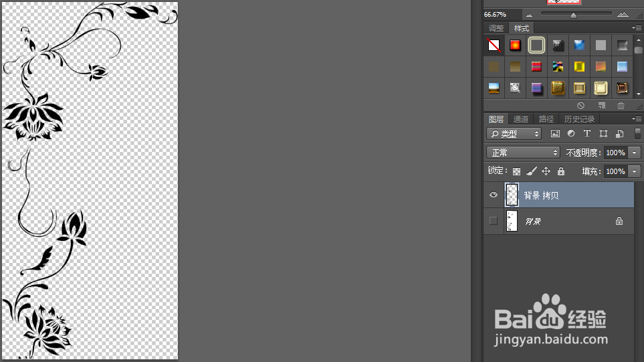This screenshot has width=644, height=362.
Task: Switch to the 通道 tab
Action: [521, 119]
